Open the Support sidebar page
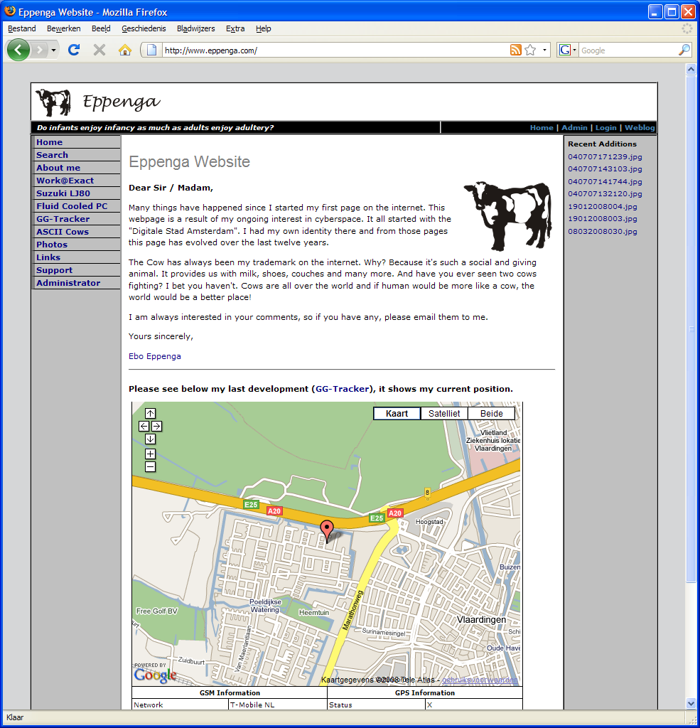The image size is (700, 728). click(54, 270)
